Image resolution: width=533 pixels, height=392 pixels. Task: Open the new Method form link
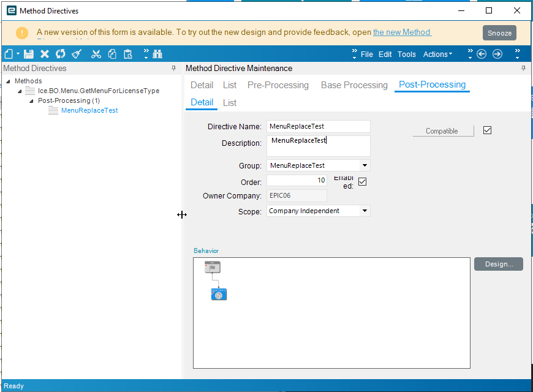(x=402, y=32)
